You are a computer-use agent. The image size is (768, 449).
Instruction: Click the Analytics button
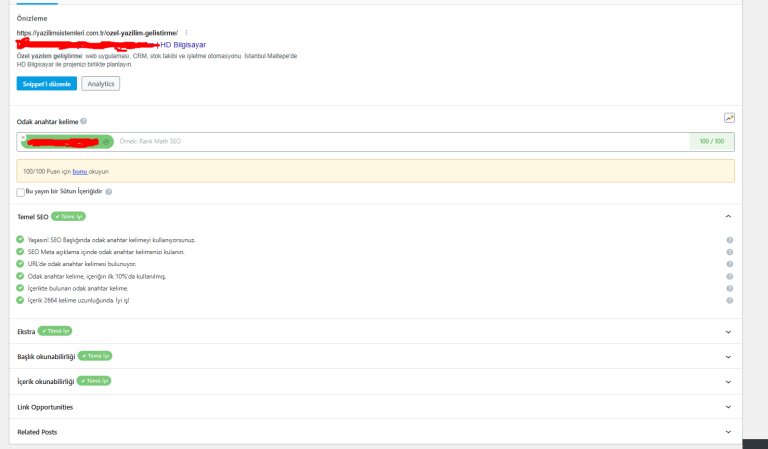[100, 84]
